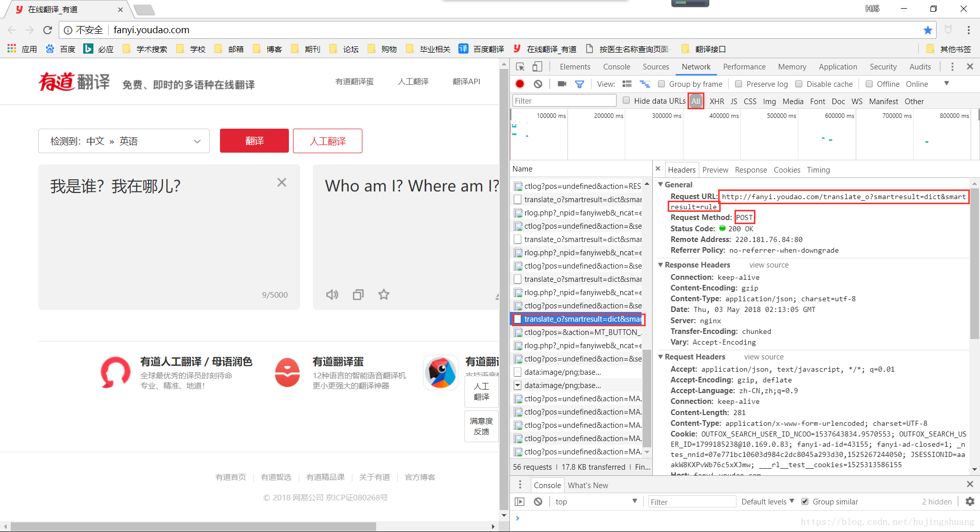Toggle the device toolbar icon
Image resolution: width=980 pixels, height=532 pixels.
537,67
